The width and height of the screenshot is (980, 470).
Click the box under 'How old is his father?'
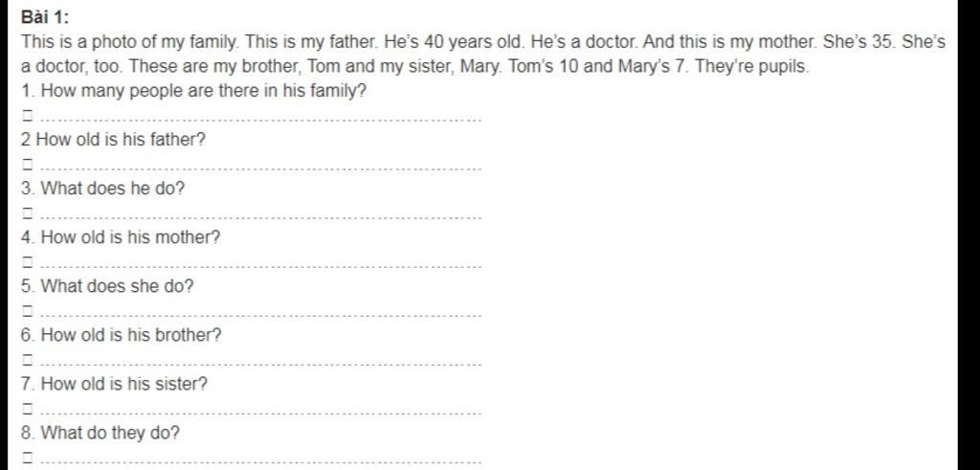point(27,165)
